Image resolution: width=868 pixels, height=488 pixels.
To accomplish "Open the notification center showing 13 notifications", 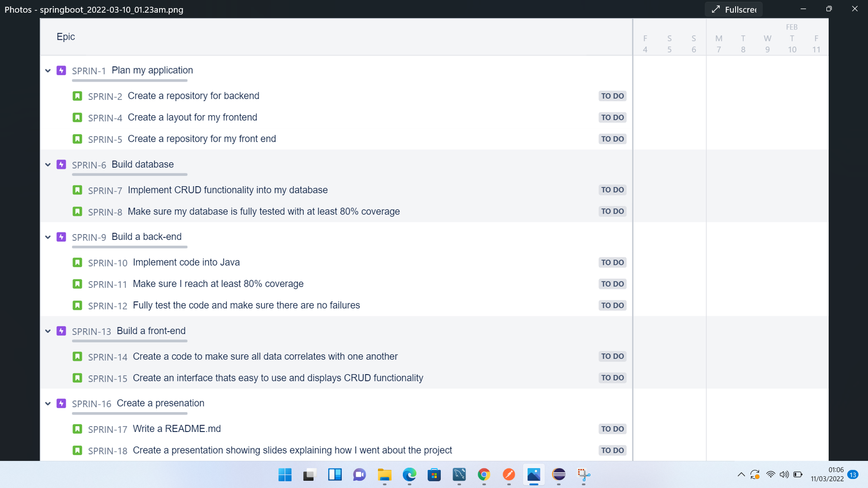I will (853, 475).
